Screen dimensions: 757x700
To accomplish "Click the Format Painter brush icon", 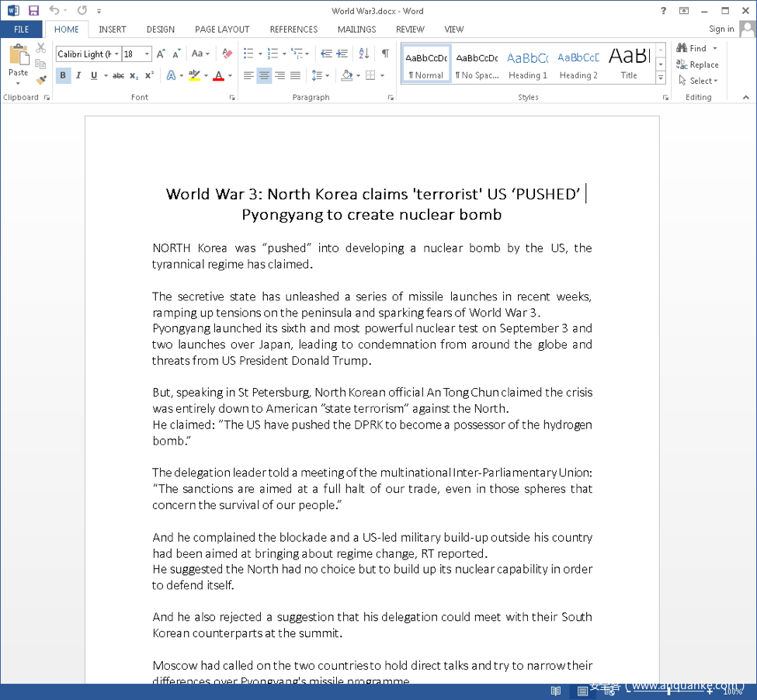I will click(x=41, y=80).
